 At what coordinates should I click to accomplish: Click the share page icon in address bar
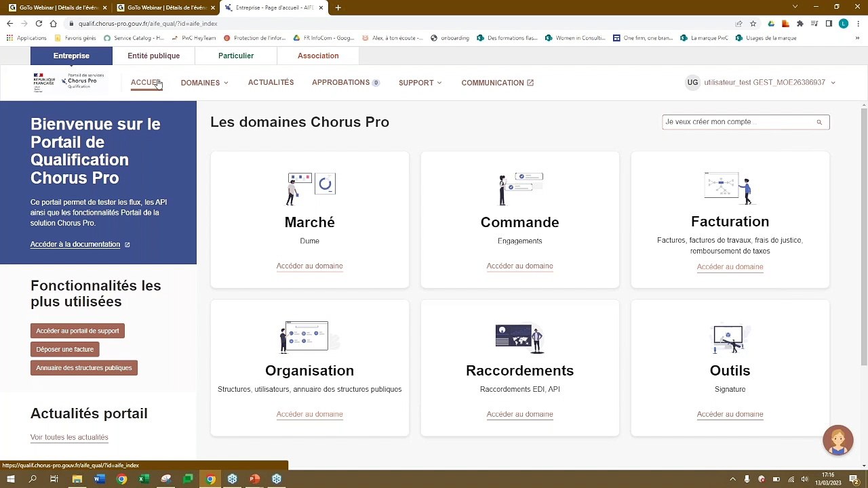click(x=738, y=23)
